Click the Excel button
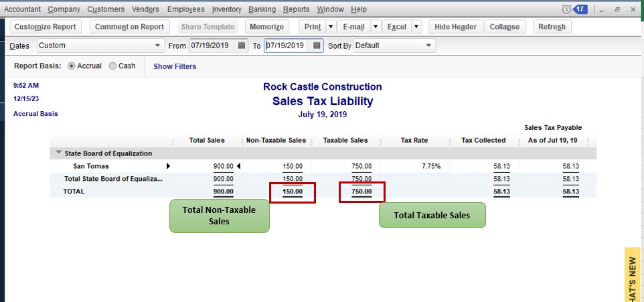This screenshot has width=644, height=302. (397, 27)
